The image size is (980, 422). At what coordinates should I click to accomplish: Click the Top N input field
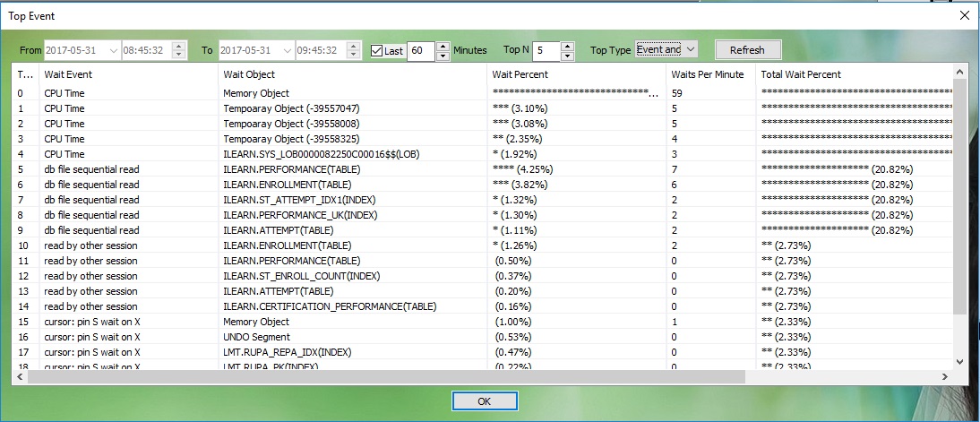[546, 51]
